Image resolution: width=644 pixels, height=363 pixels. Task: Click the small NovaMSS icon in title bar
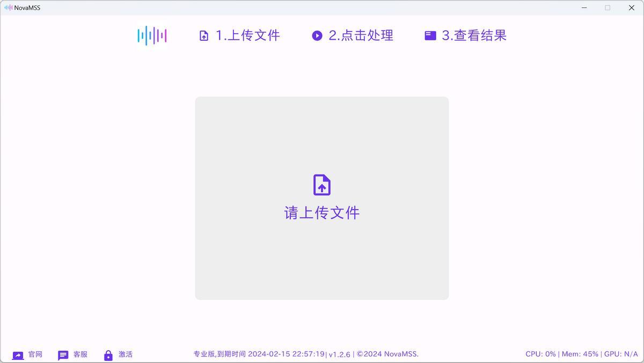click(8, 8)
